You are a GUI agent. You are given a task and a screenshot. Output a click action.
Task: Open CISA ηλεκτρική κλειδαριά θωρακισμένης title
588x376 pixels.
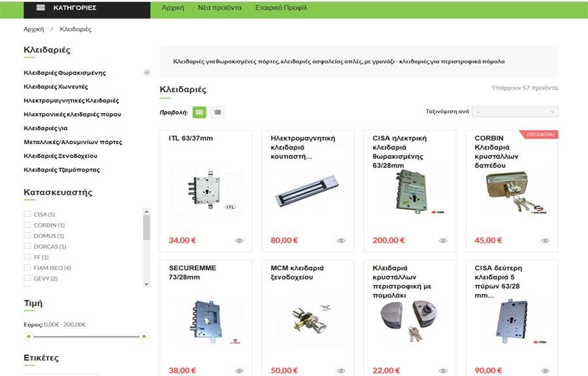(400, 152)
